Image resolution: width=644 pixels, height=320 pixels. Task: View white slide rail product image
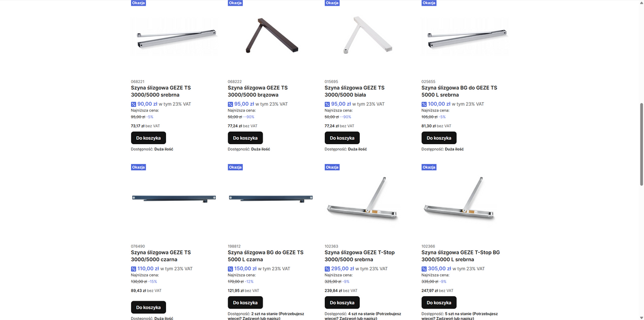click(367, 35)
